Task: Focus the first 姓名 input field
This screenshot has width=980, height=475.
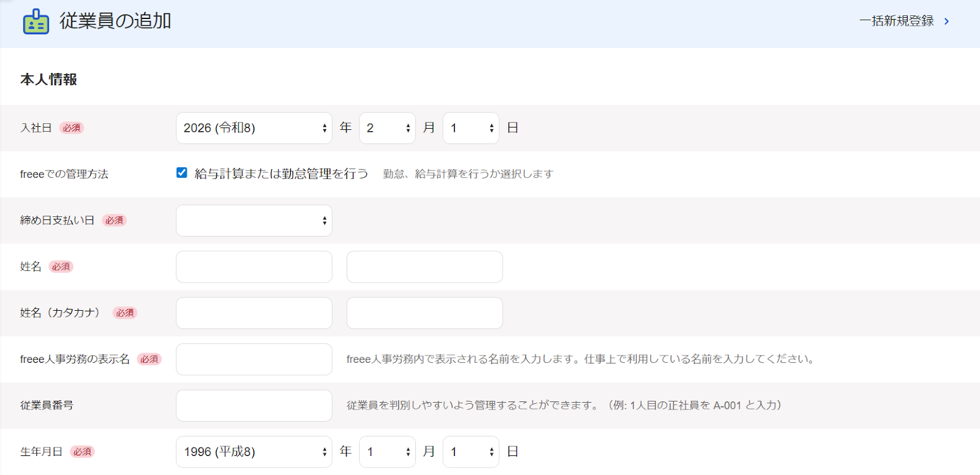Action: coord(254,267)
